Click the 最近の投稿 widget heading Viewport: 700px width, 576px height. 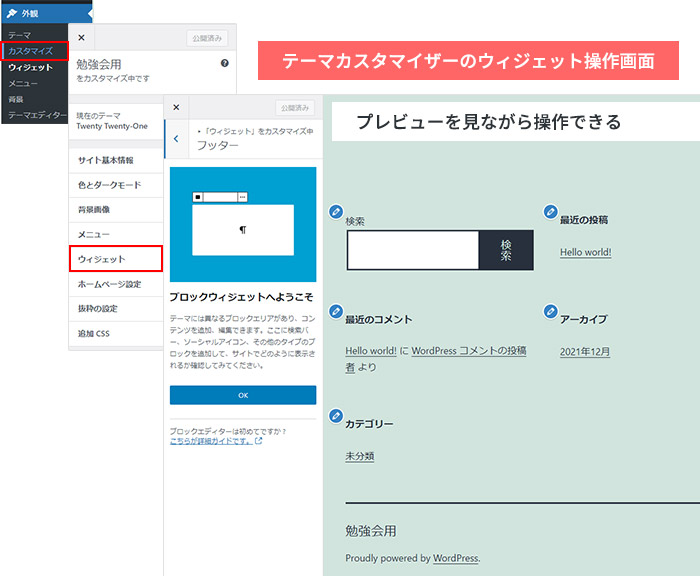point(584,220)
